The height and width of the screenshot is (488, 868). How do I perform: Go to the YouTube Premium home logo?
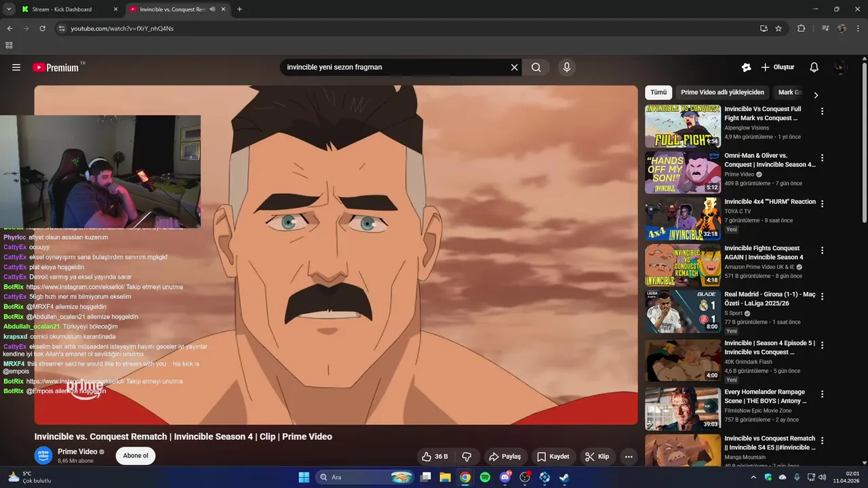[x=56, y=67]
